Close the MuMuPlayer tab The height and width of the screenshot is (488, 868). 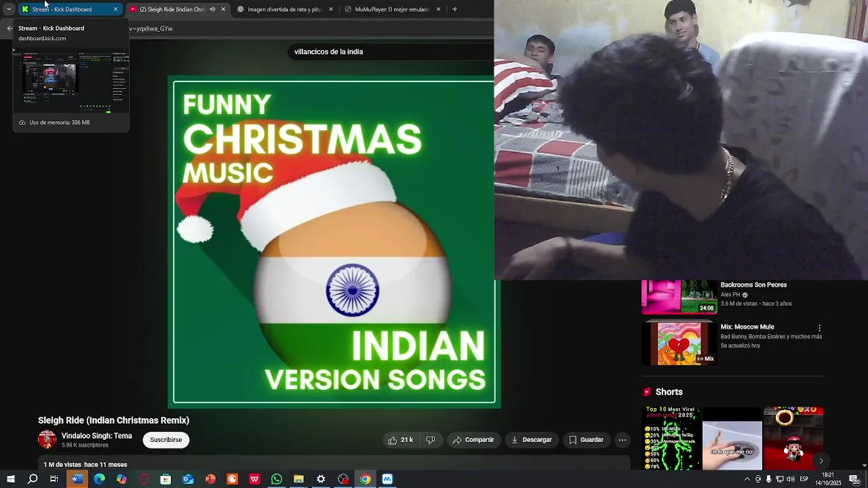tap(438, 9)
